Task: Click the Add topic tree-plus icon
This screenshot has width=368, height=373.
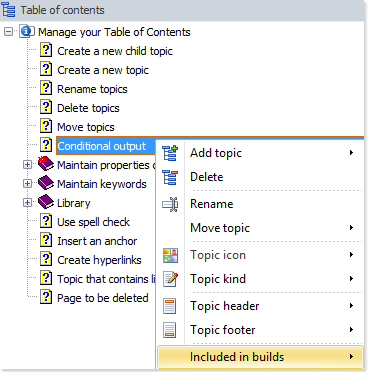Action: [170, 153]
